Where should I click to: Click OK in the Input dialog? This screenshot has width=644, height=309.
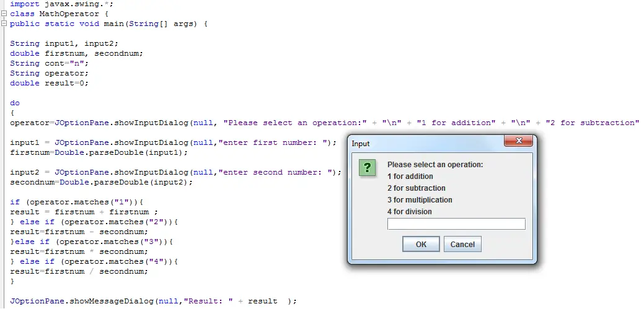click(421, 244)
